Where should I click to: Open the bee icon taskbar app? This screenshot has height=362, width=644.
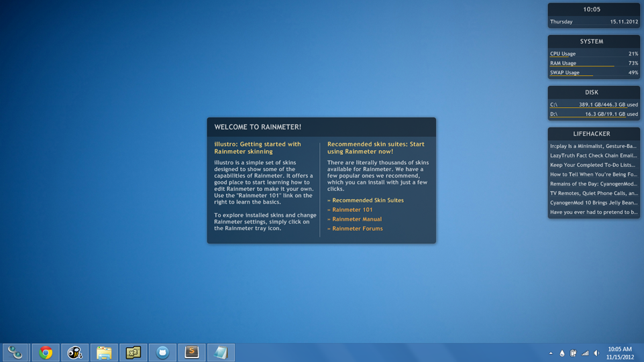point(74,353)
